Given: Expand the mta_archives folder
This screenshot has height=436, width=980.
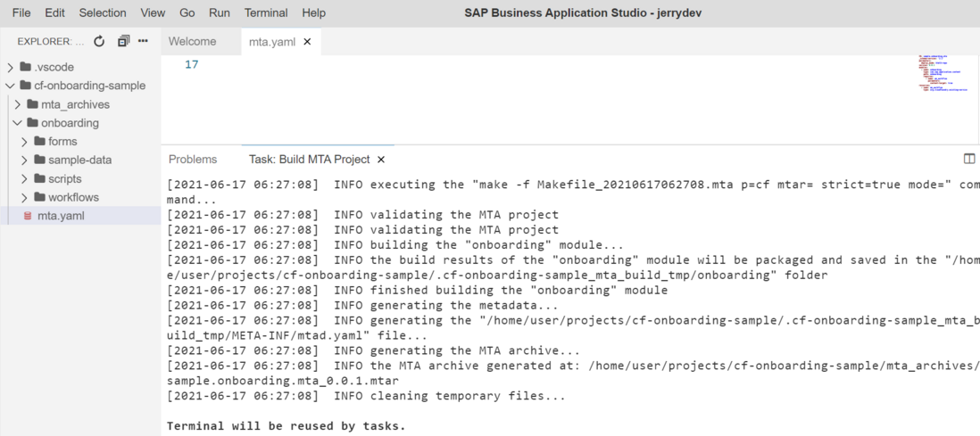Looking at the screenshot, I should [18, 104].
